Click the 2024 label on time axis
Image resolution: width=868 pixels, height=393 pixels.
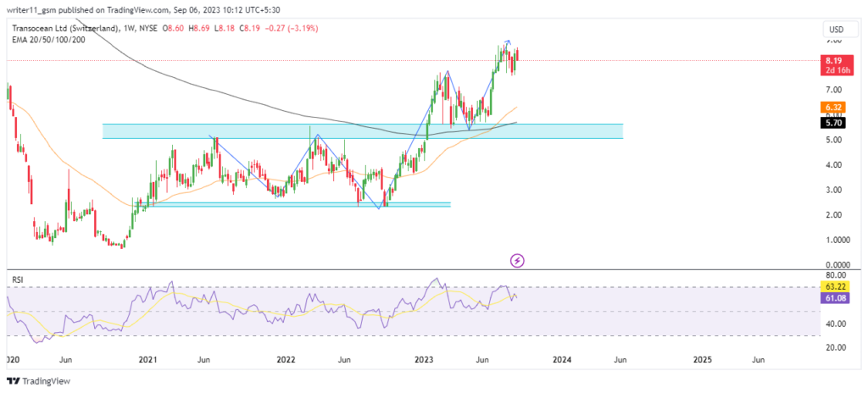[563, 359]
